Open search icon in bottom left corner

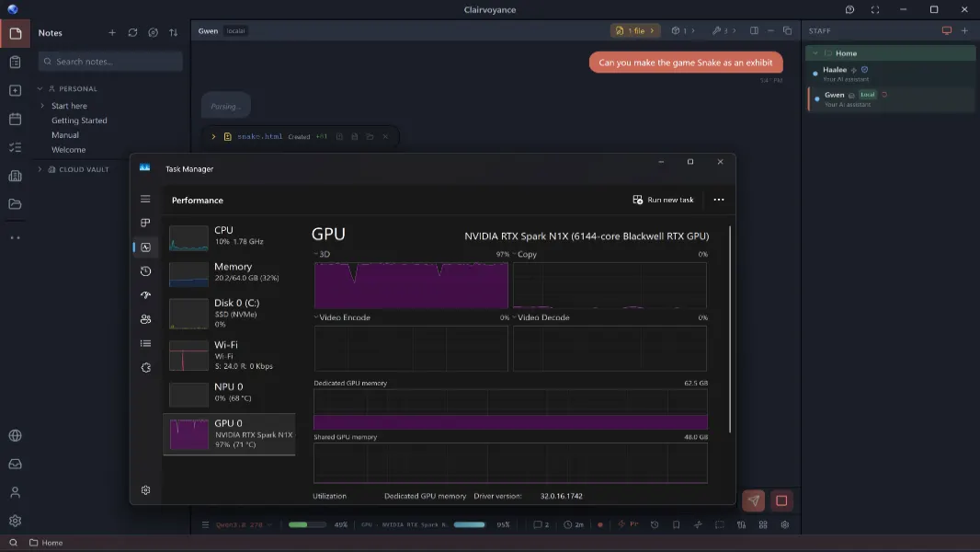[x=13, y=543]
